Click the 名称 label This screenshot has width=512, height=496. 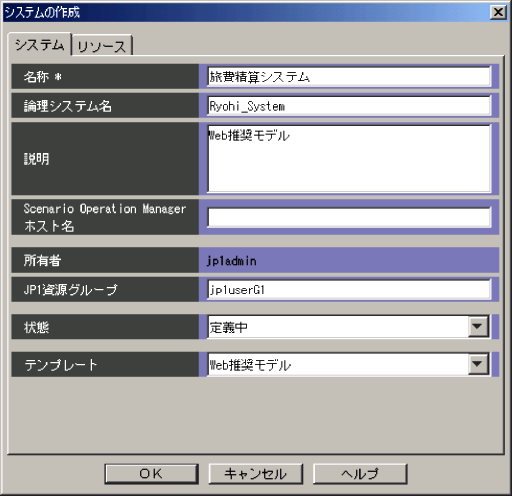click(43, 77)
